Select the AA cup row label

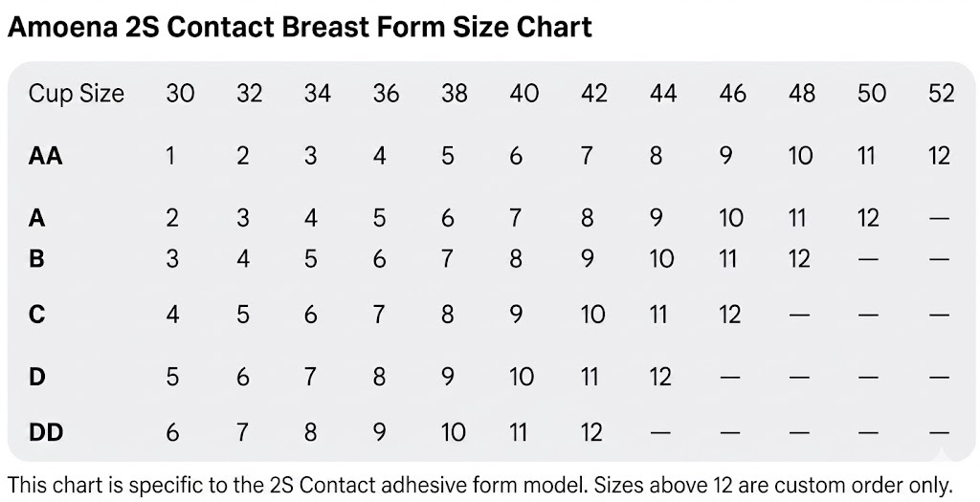point(45,155)
